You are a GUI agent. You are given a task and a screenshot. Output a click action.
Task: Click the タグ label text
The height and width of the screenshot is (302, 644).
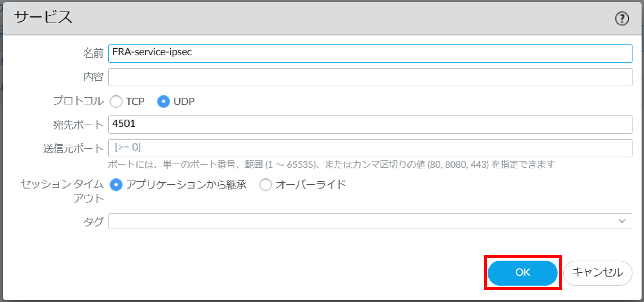point(93,221)
